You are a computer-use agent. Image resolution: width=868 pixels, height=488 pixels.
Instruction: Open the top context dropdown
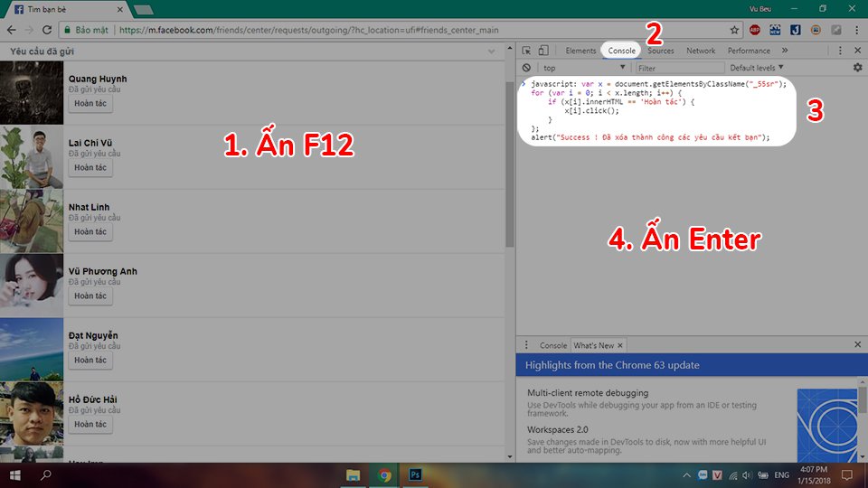(x=583, y=68)
